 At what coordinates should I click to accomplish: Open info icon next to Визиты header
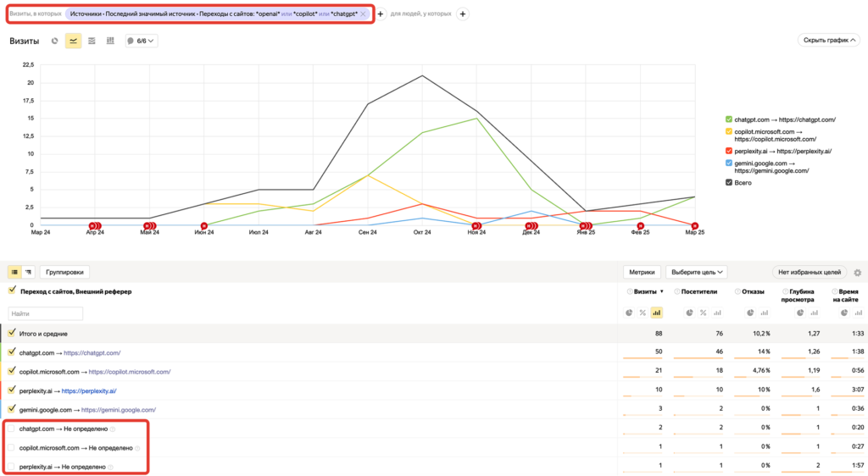coord(630,291)
